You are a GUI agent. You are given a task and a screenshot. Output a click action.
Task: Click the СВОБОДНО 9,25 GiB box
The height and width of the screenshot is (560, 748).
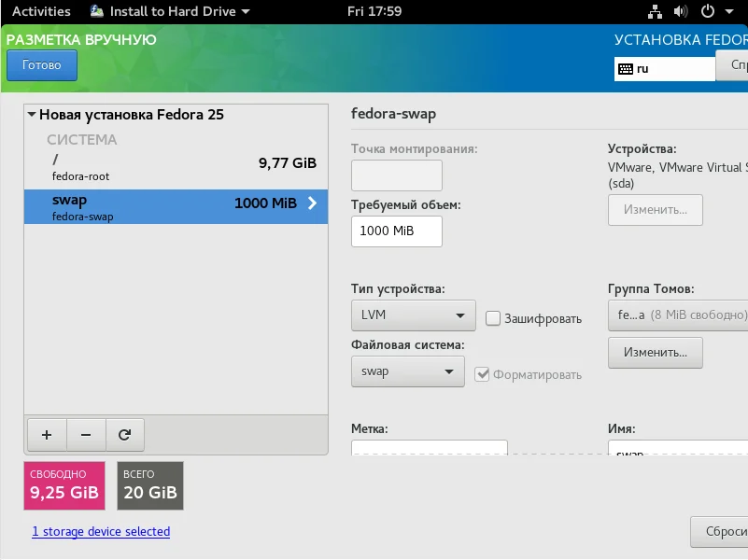[x=64, y=485]
